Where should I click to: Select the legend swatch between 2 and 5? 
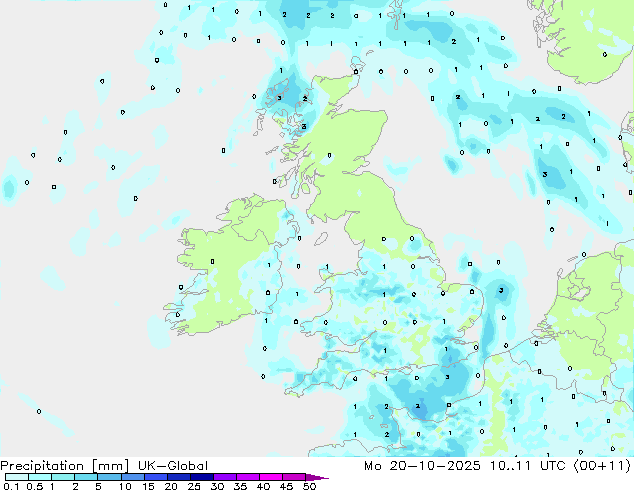pyautogui.click(x=86, y=477)
